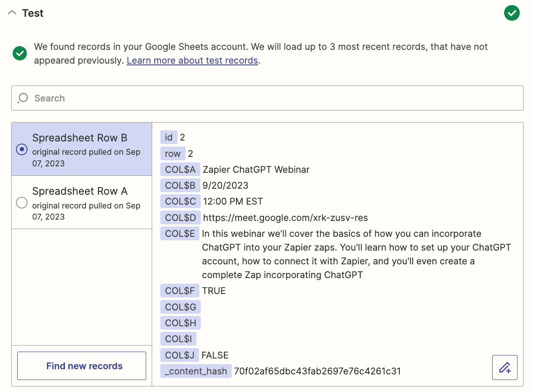Select Spreadsheet Row B radio button

pyautogui.click(x=21, y=149)
